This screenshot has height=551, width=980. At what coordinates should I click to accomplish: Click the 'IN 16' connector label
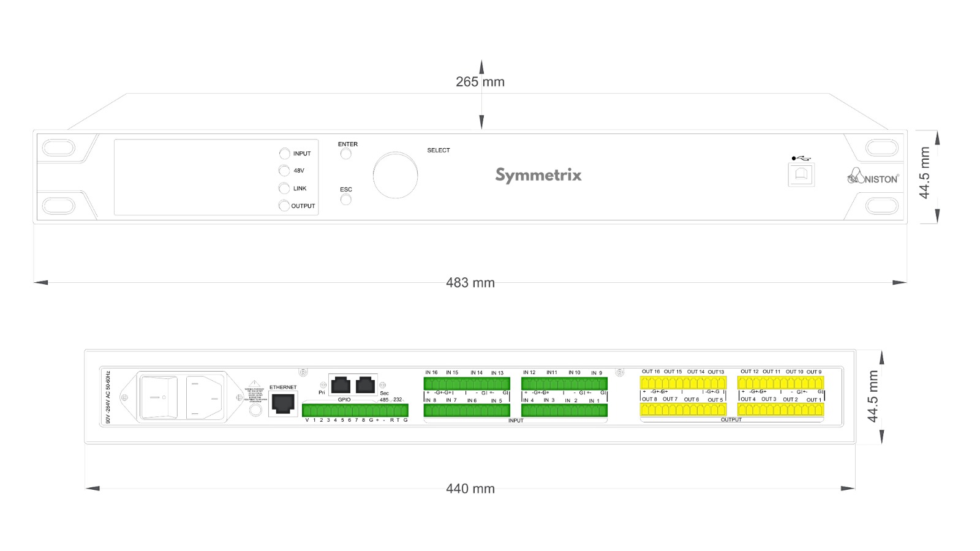coord(432,372)
